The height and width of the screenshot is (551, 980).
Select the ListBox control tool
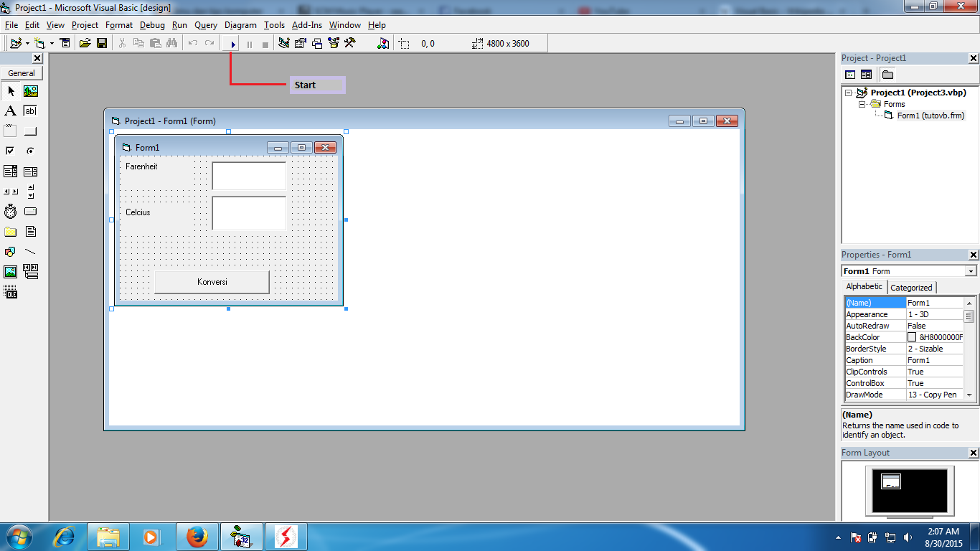pyautogui.click(x=30, y=171)
